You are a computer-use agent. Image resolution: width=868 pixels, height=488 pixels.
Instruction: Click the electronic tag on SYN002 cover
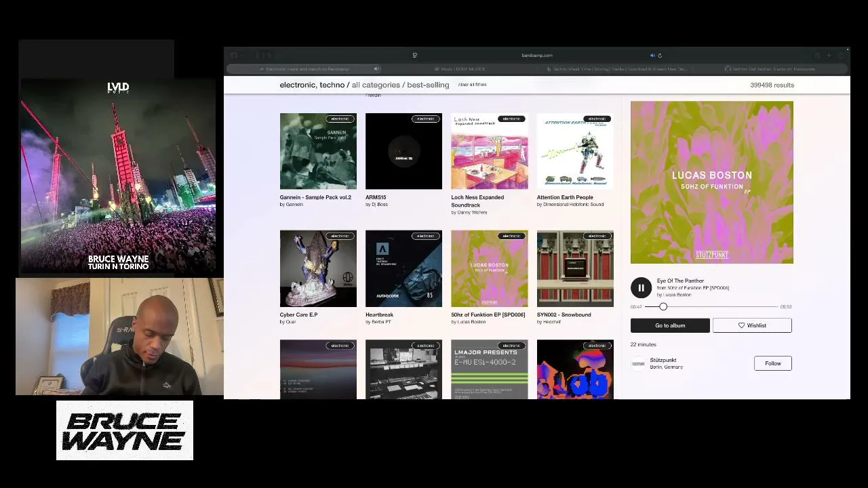[597, 237]
